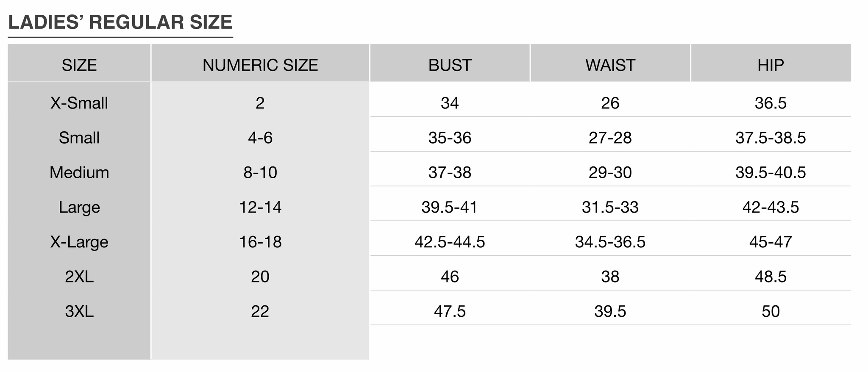Click the LADIES' REGULAR SIZE heading
The height and width of the screenshot is (371, 868).
pos(120,22)
